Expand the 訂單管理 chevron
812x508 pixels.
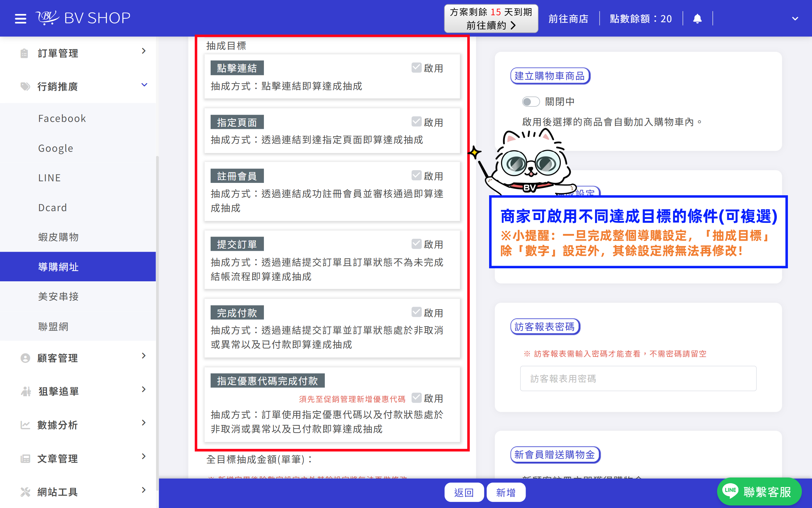tap(144, 51)
